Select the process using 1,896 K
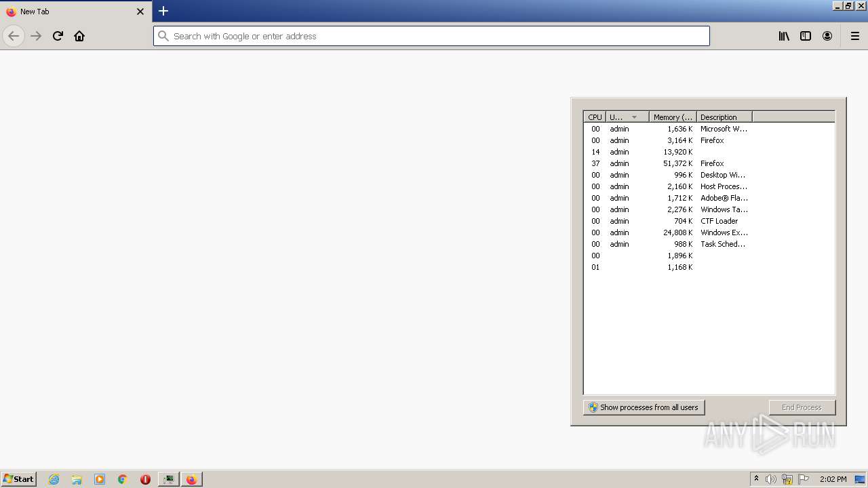 (709, 256)
